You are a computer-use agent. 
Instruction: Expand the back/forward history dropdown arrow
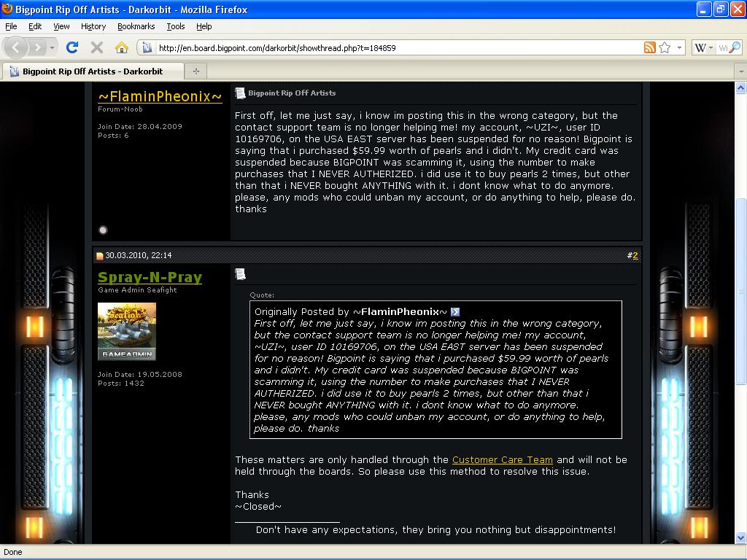(52, 48)
